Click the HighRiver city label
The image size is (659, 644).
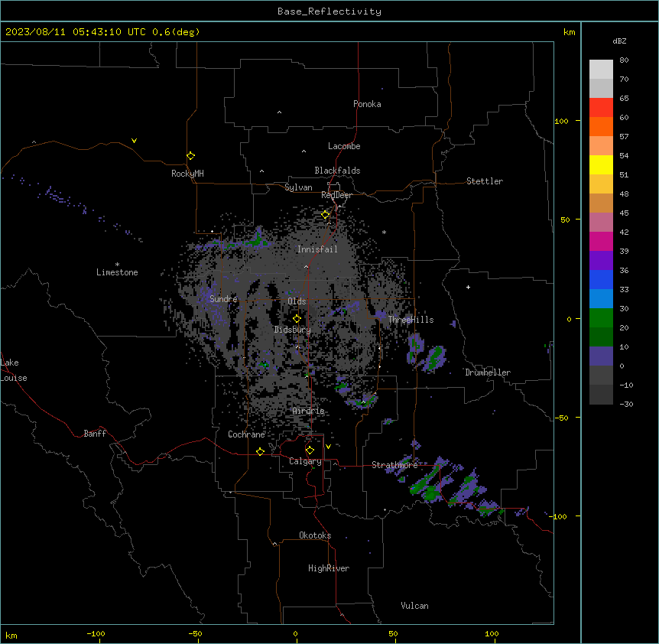tap(329, 568)
